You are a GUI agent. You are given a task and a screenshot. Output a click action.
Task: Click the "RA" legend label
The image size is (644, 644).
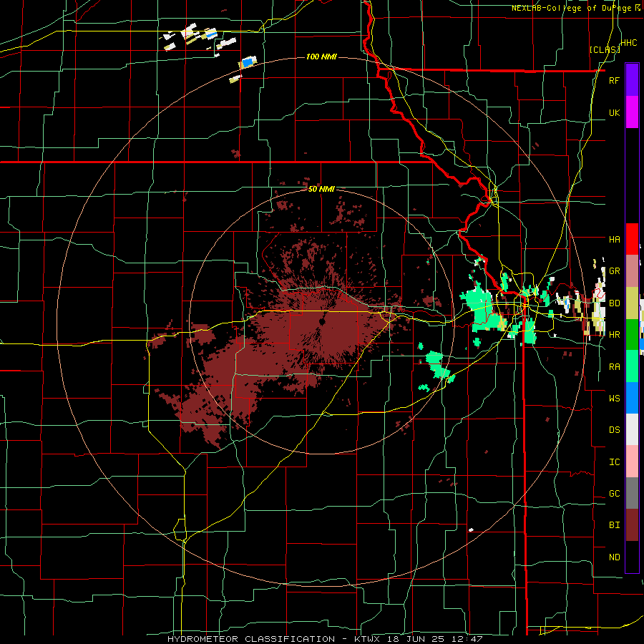pos(614,366)
